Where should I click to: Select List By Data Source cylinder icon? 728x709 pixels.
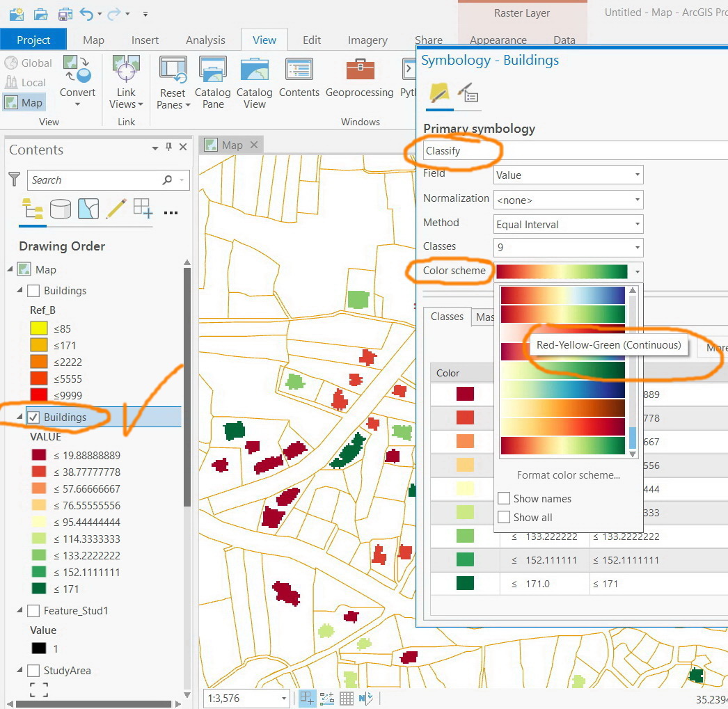coord(61,209)
